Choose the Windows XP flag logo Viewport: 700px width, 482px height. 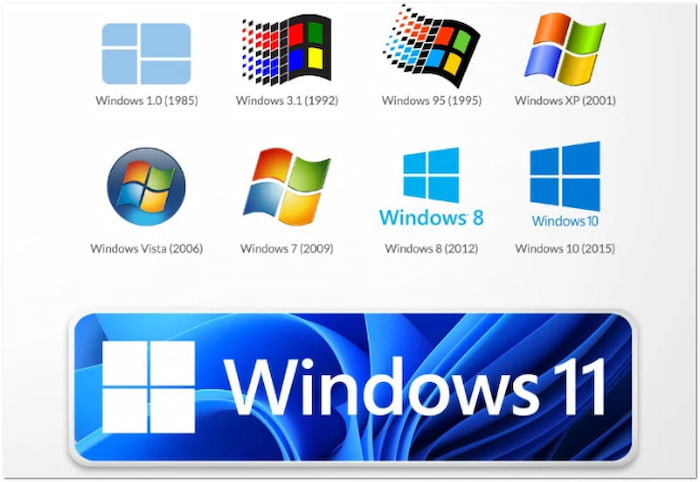click(564, 49)
